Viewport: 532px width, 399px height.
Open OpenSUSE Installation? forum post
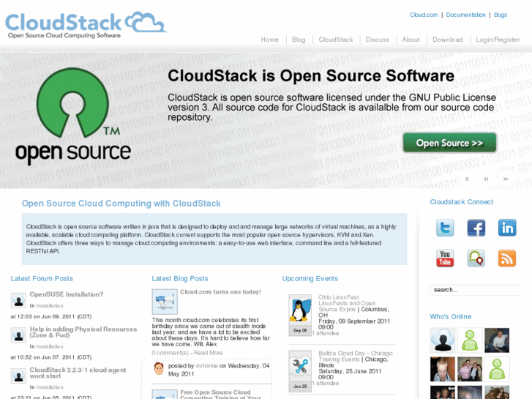[67, 294]
